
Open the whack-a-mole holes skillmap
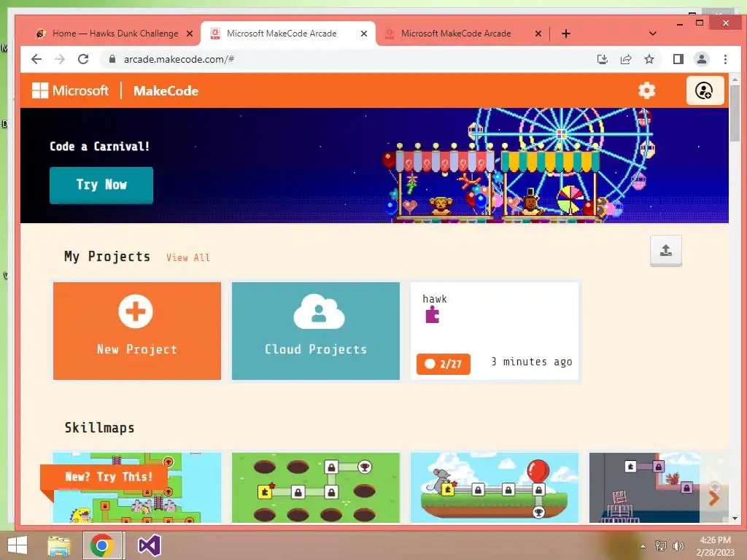click(315, 488)
